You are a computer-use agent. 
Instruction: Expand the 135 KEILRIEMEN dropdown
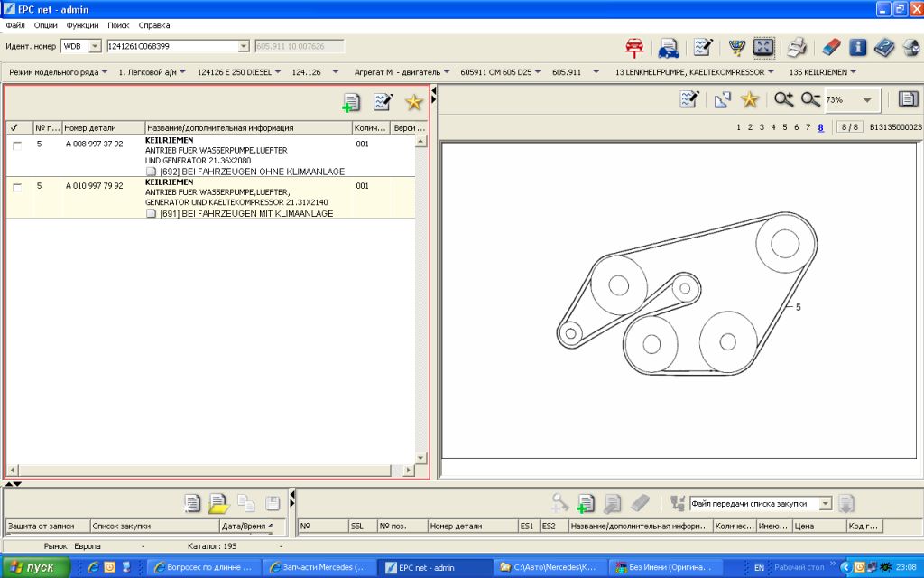pos(853,72)
